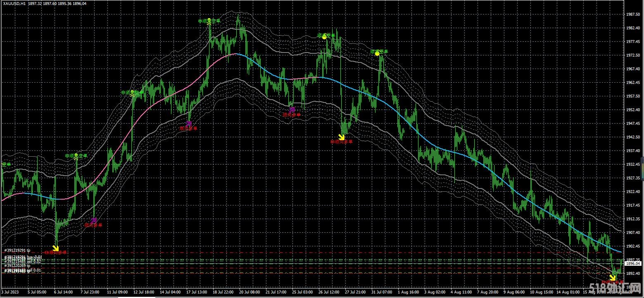Click order label #391220269 tp
This screenshot has width=644, height=298.
[17, 266]
